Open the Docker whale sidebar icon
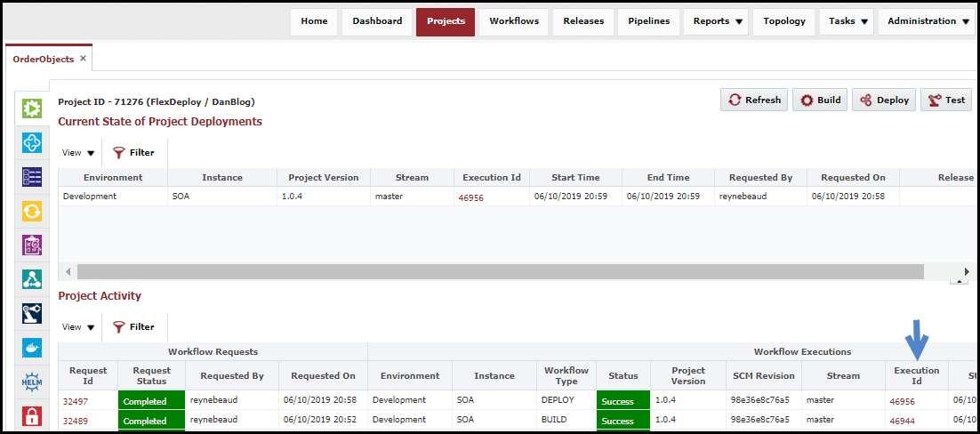The image size is (980, 434). coord(31,348)
